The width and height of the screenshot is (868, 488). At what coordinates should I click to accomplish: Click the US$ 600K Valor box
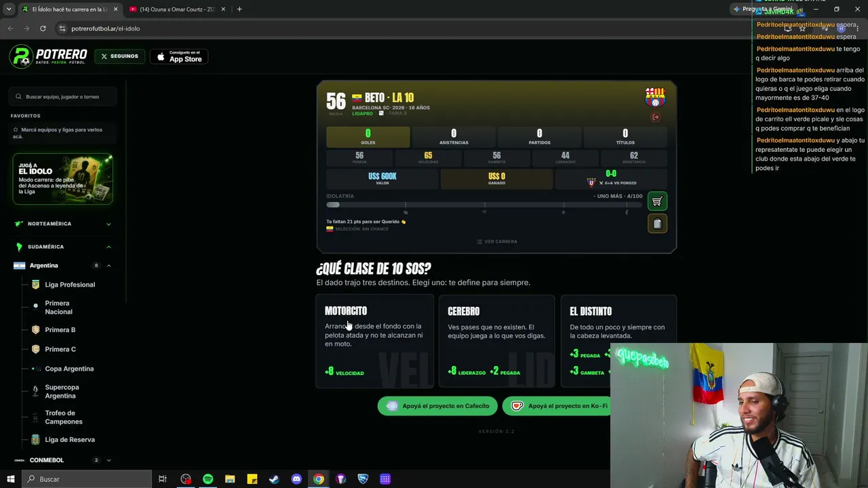tap(382, 179)
